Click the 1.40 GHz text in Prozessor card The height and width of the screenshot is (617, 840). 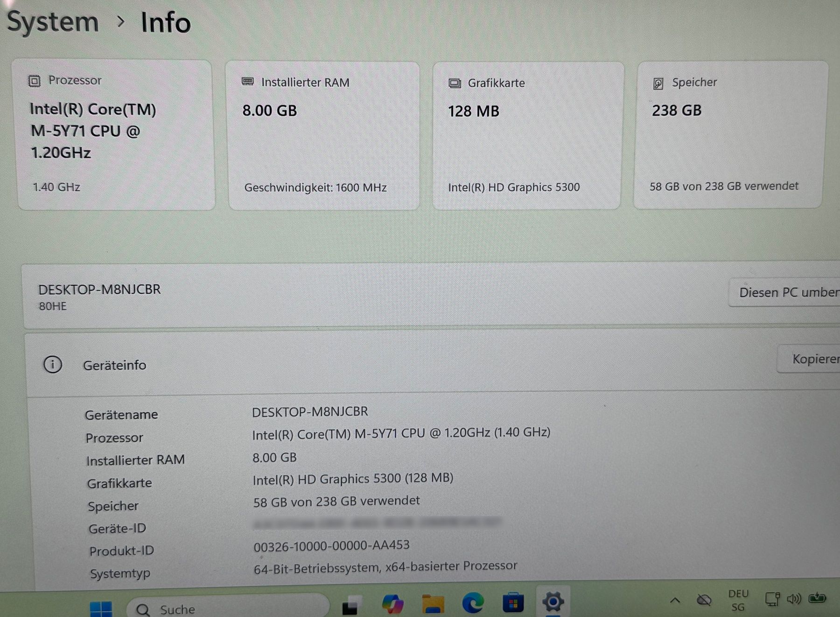click(x=56, y=187)
